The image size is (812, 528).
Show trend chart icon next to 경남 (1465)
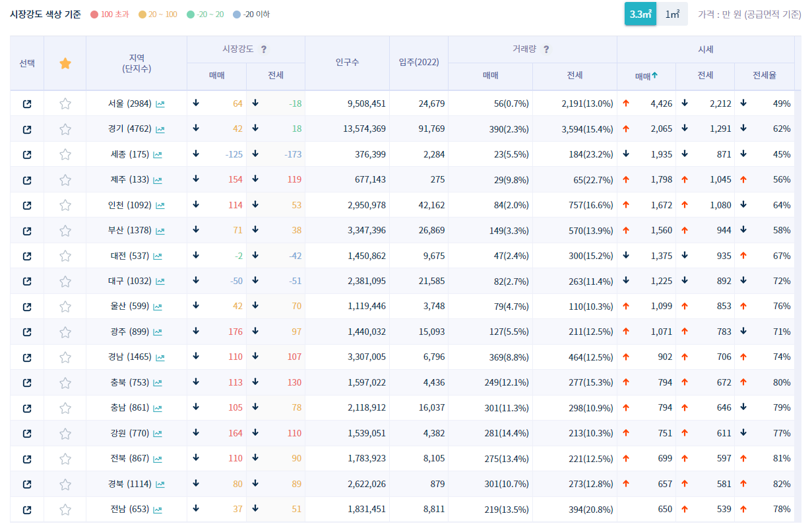click(160, 357)
